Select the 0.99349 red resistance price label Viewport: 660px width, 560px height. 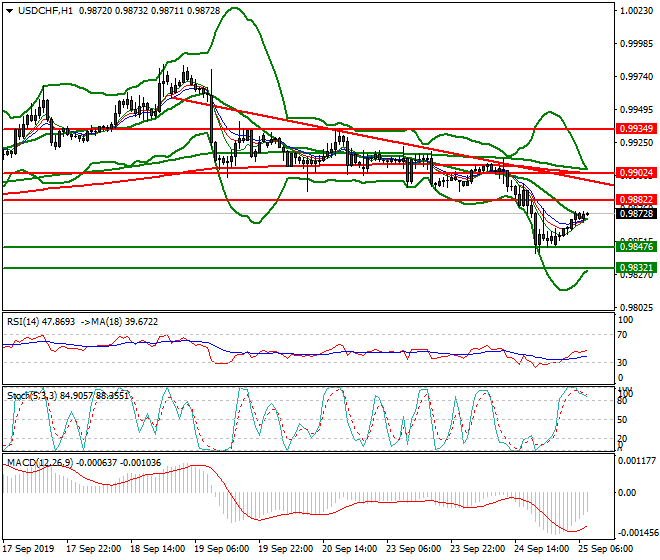click(x=636, y=128)
